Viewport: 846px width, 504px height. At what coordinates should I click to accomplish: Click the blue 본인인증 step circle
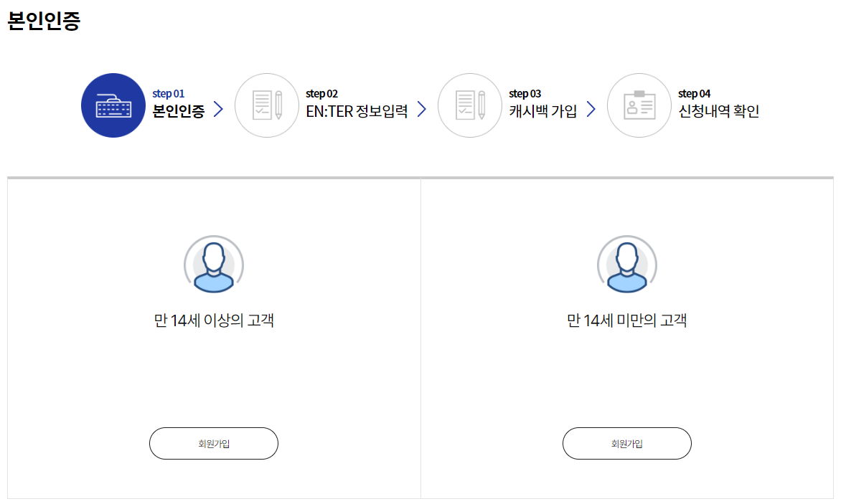click(x=113, y=105)
